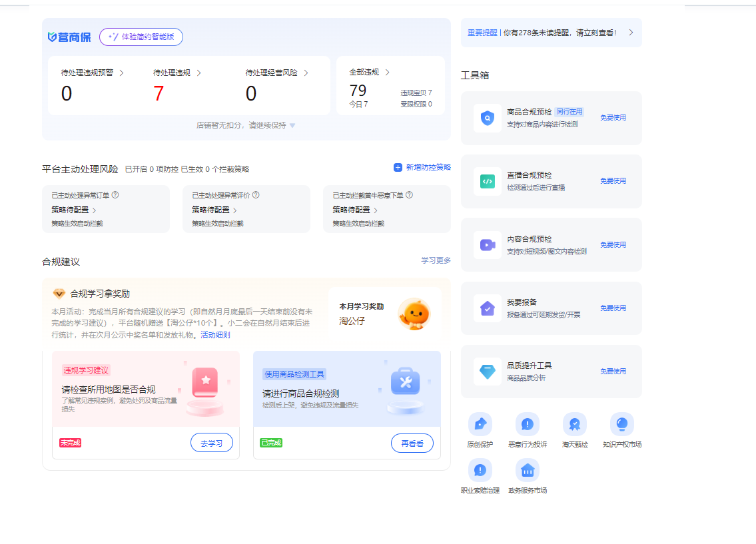The width and height of the screenshot is (756, 544).
Task: Click the 直播合规预检 code icon
Action: click(488, 181)
